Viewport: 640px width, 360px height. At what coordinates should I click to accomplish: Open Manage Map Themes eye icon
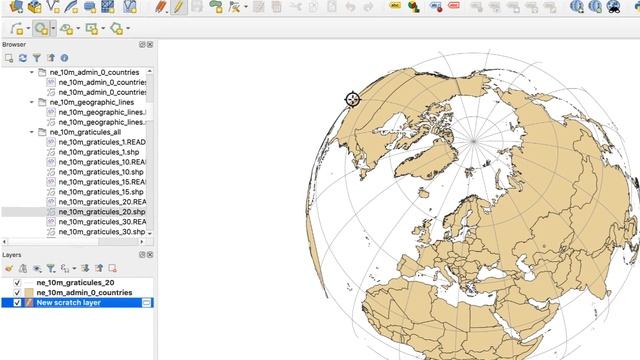click(x=37, y=268)
